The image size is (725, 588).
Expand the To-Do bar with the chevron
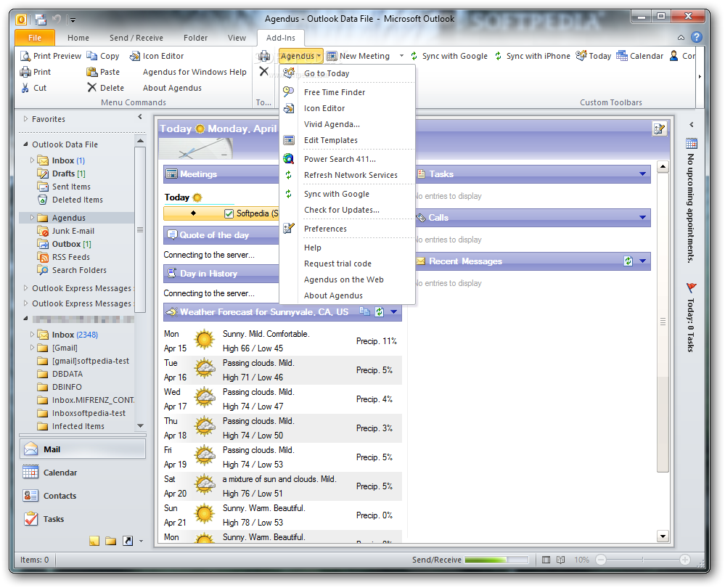click(691, 124)
